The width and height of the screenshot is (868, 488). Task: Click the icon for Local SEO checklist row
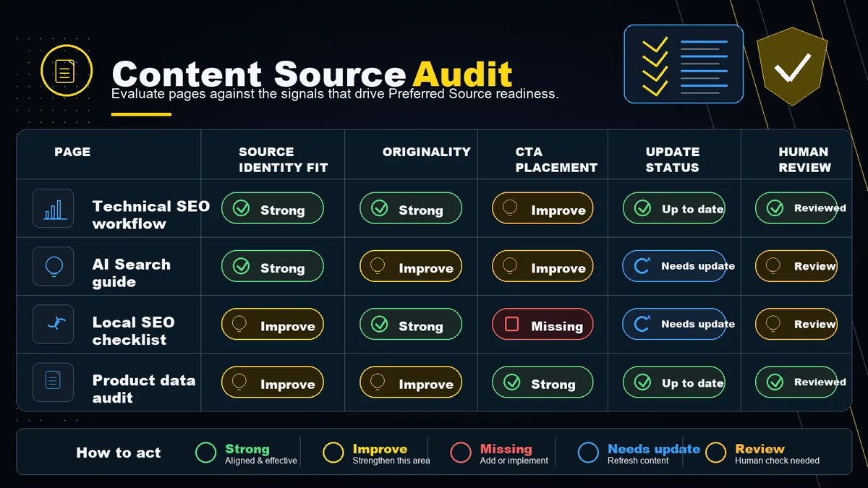pyautogui.click(x=54, y=324)
